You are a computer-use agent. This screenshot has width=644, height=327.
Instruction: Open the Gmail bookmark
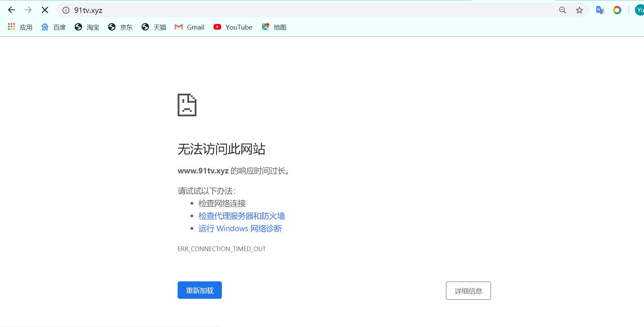coord(189,27)
